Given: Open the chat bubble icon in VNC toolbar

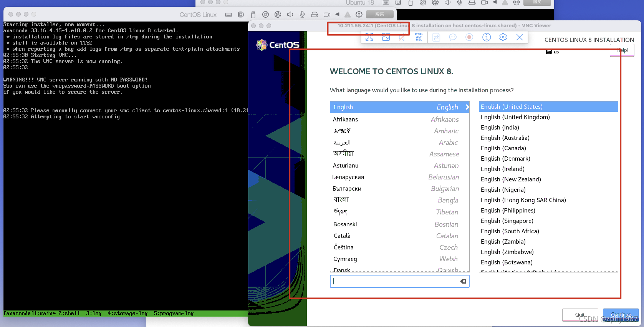Looking at the screenshot, I should [x=453, y=37].
